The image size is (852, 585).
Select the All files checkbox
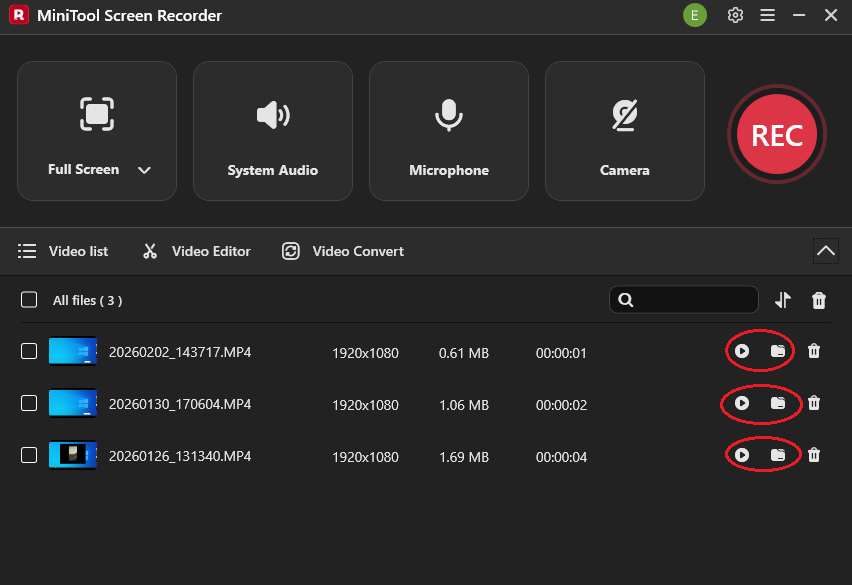click(29, 300)
